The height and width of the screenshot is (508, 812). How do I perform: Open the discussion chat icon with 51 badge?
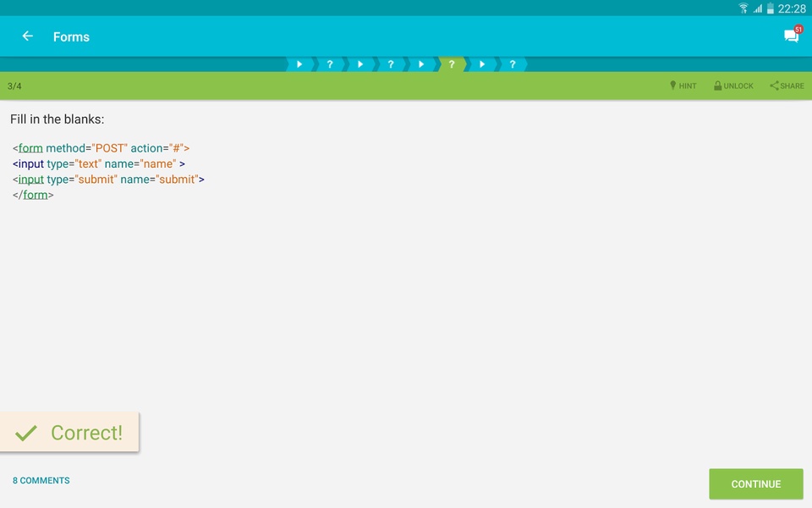[x=792, y=36]
